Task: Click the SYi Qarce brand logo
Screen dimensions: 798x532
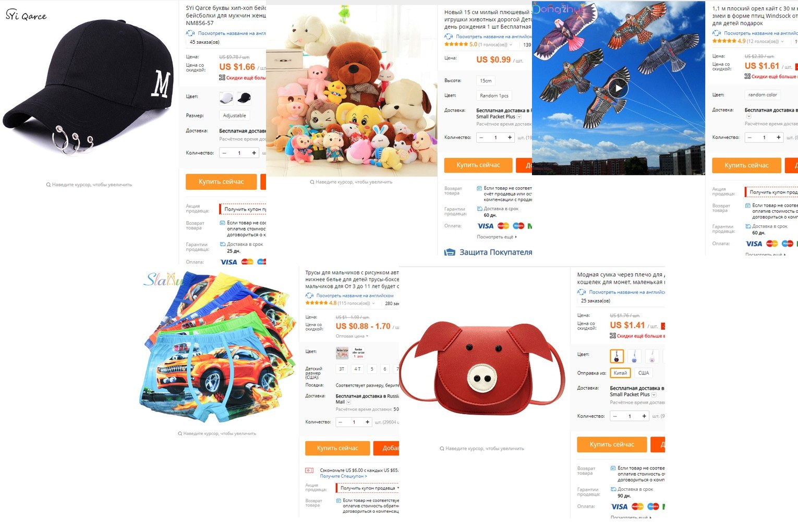Action: (26, 15)
